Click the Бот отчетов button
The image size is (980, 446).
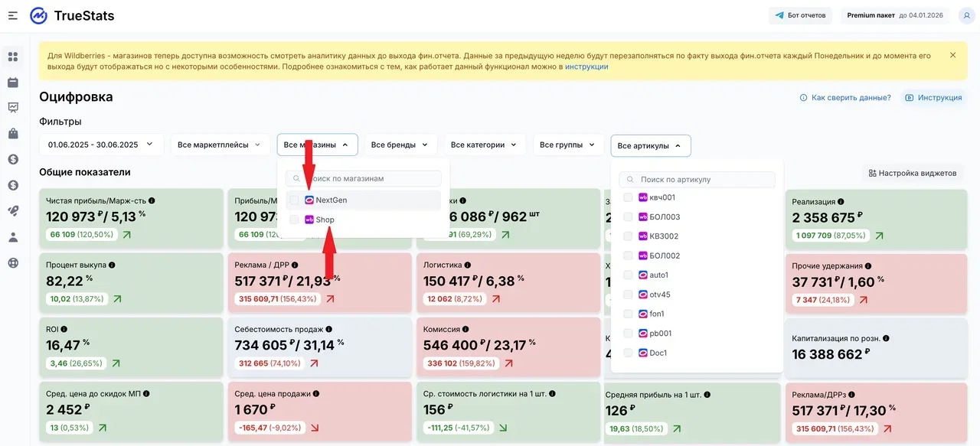[x=801, y=15]
